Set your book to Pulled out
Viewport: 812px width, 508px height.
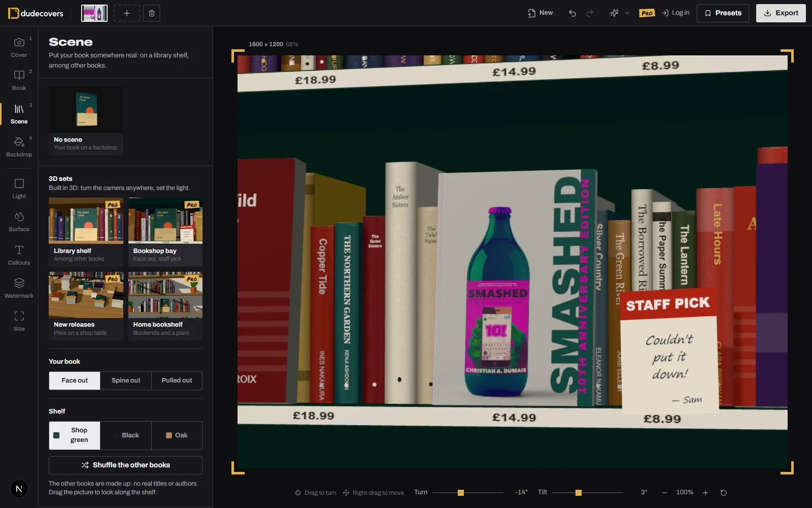tap(177, 380)
